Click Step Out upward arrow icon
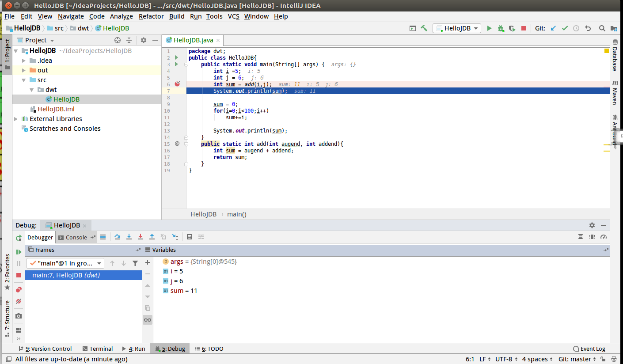Viewport: 623px width, 364px height. click(x=152, y=237)
